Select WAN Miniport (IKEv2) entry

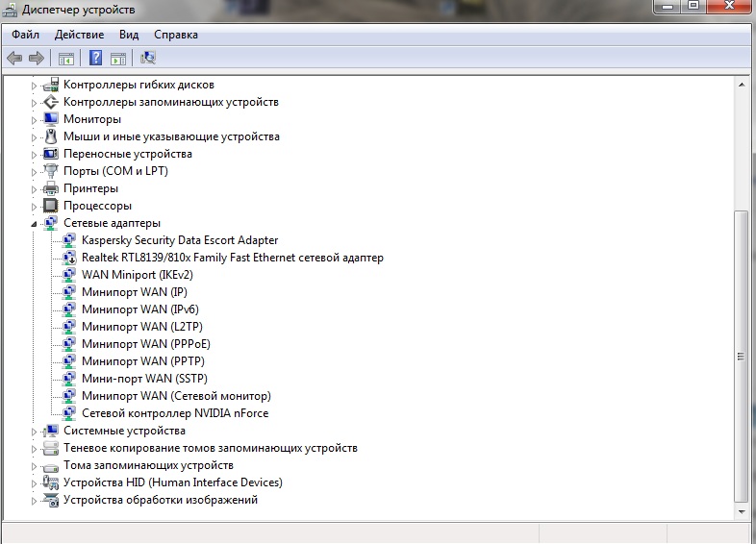tap(138, 275)
